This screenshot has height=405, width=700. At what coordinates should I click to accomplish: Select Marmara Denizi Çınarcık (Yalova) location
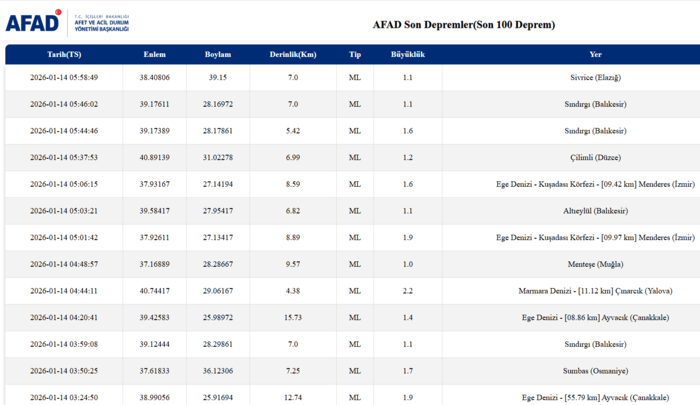click(571, 291)
